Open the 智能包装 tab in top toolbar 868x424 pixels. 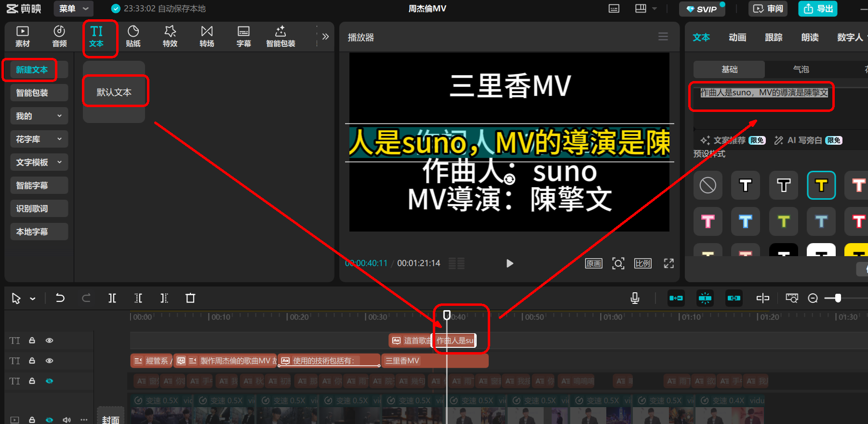[280, 37]
